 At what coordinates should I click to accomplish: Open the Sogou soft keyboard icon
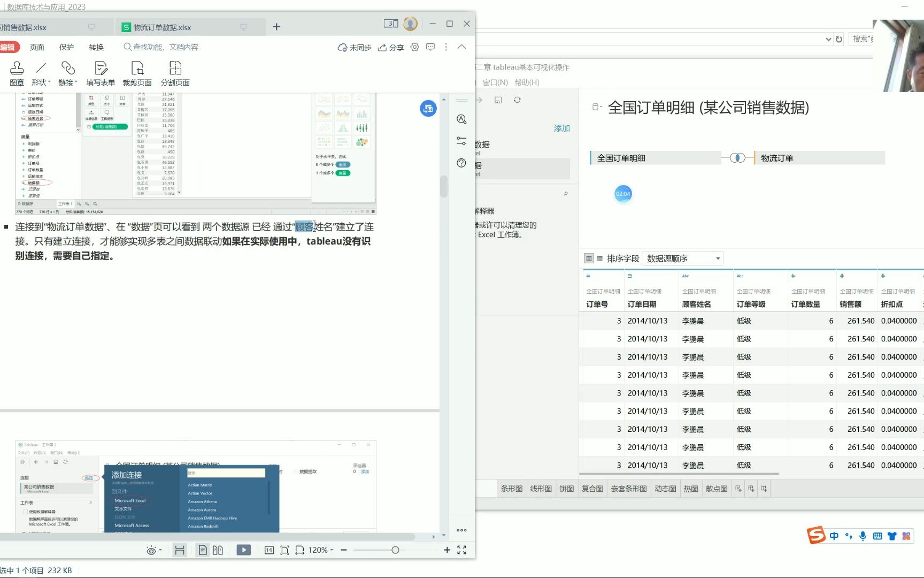877,536
